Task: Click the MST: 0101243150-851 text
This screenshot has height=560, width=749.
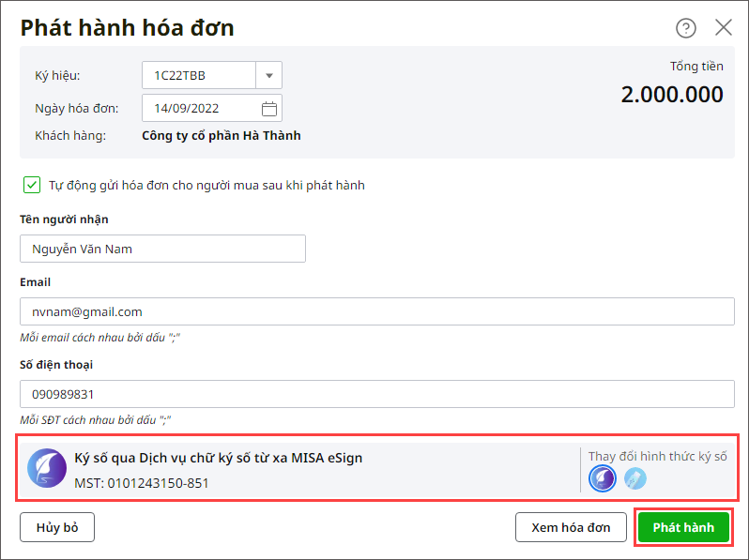Action: (142, 483)
